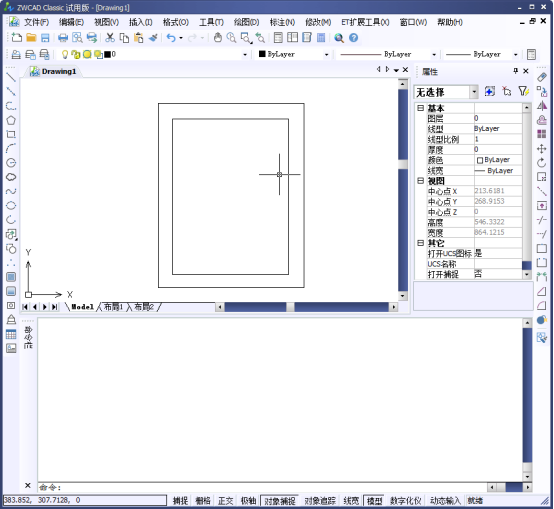Select the Erase tool
554x509 pixels.
(542, 77)
